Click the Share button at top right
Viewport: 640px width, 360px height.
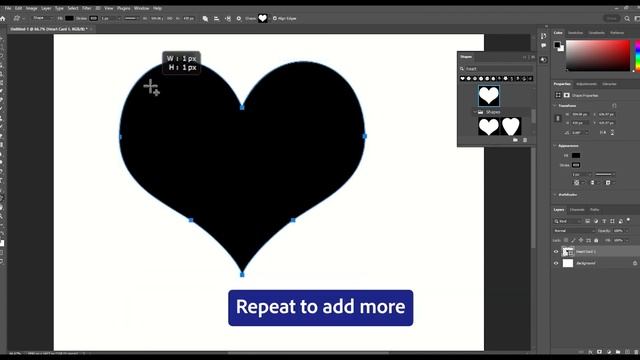pos(611,18)
